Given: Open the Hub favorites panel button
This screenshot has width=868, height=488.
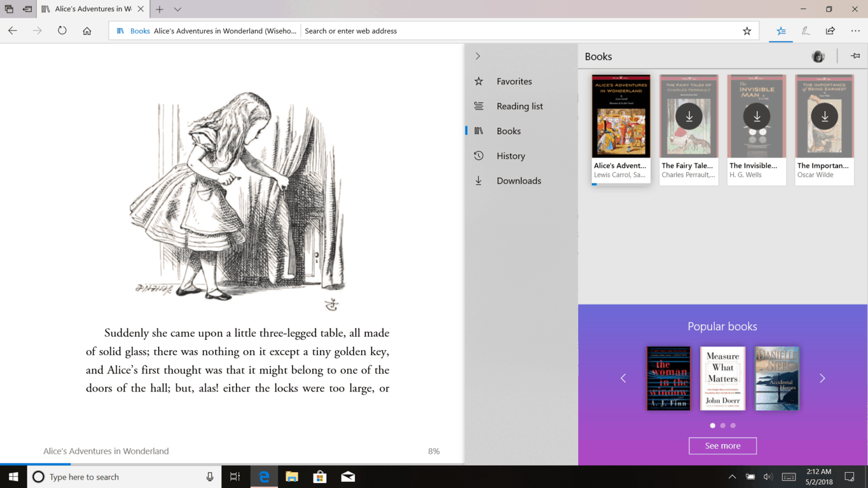Looking at the screenshot, I should pyautogui.click(x=781, y=30).
